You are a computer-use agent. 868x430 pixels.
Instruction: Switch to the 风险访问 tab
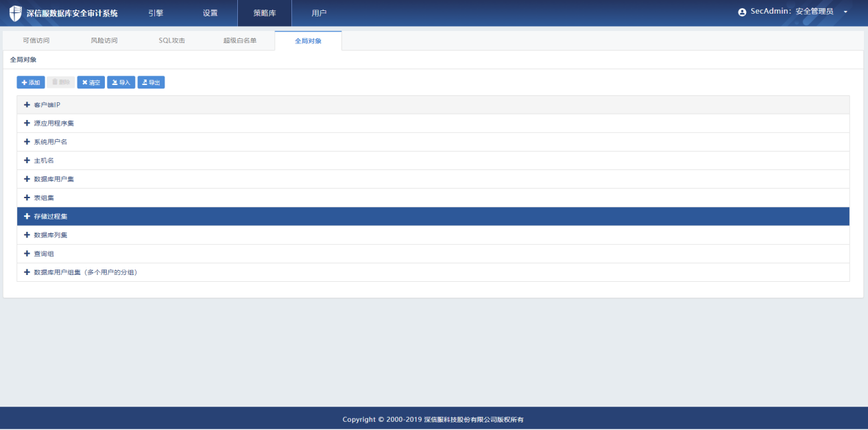click(x=104, y=40)
